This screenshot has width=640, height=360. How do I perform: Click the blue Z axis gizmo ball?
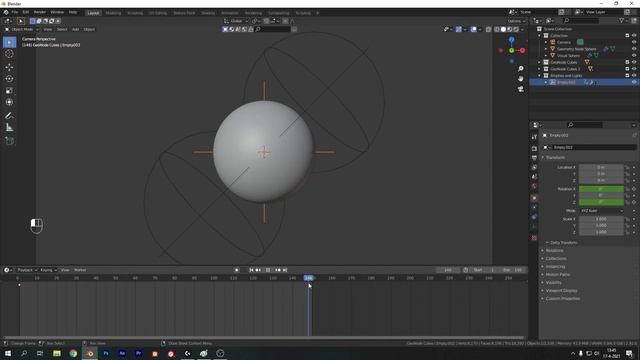(511, 40)
